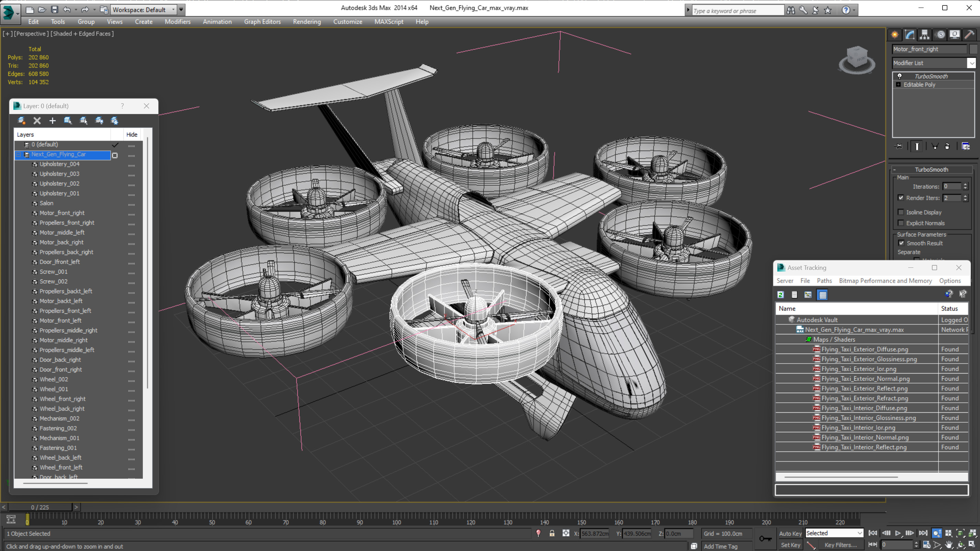Click the Redo arrow icon
Screen dimensions: 980x551
click(x=85, y=10)
